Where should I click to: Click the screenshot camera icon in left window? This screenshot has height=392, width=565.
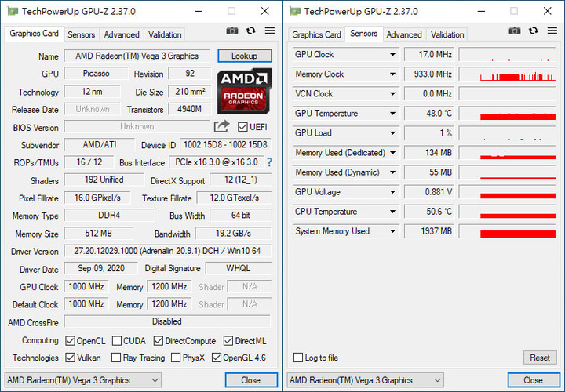coord(232,31)
